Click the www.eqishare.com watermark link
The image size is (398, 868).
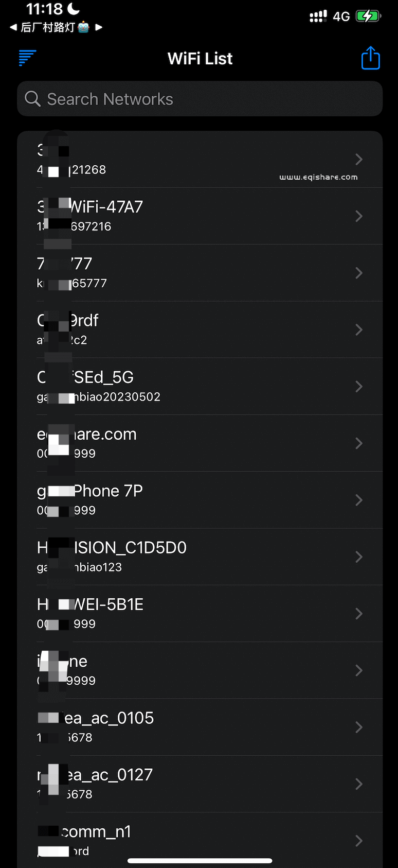pos(318,177)
